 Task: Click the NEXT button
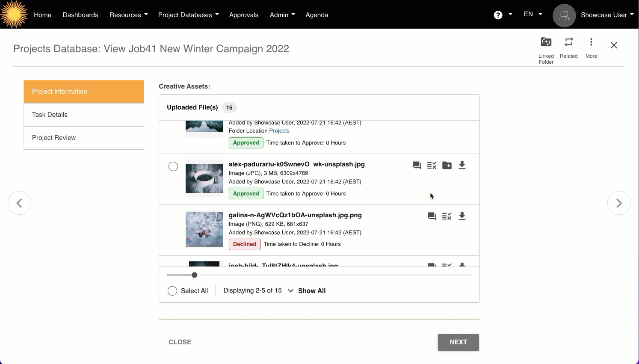(x=458, y=342)
